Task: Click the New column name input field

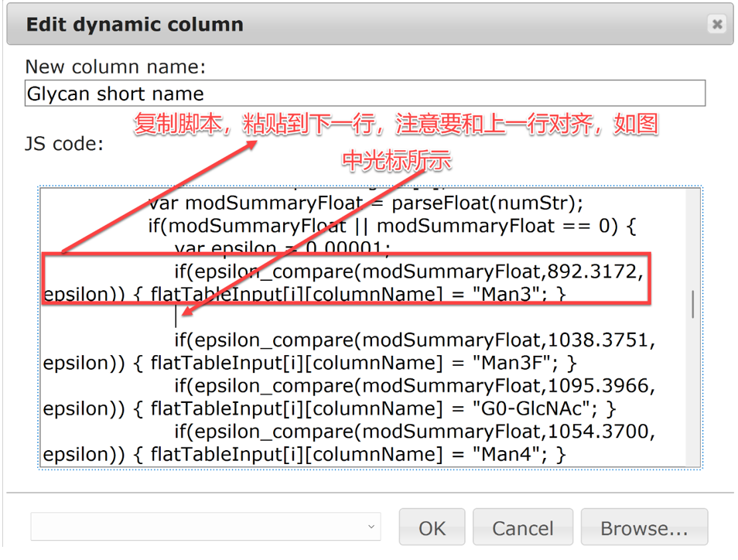Action: [x=364, y=94]
